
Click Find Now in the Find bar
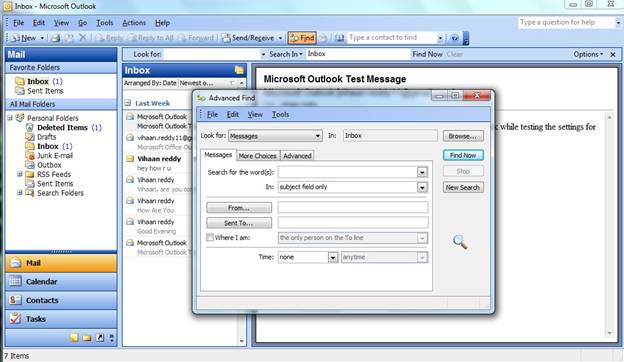[x=427, y=54]
